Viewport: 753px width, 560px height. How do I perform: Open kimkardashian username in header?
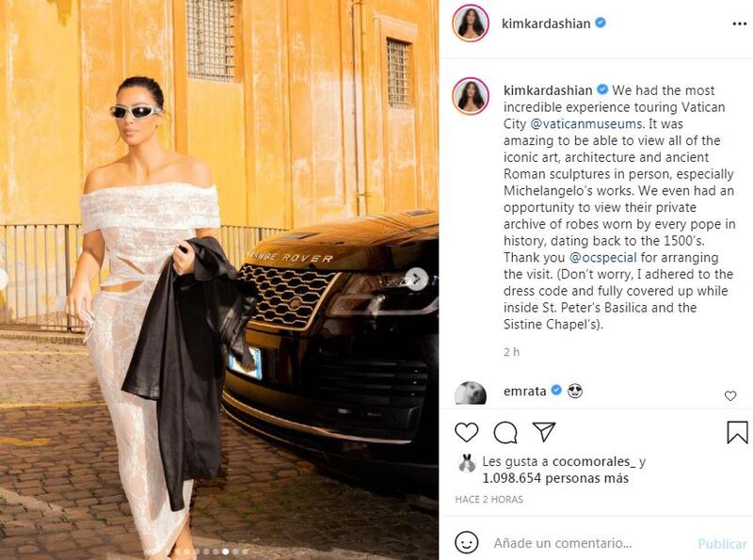[546, 23]
